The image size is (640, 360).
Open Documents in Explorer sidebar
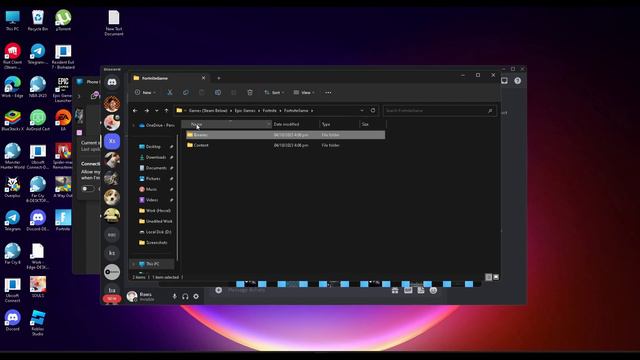tap(156, 168)
